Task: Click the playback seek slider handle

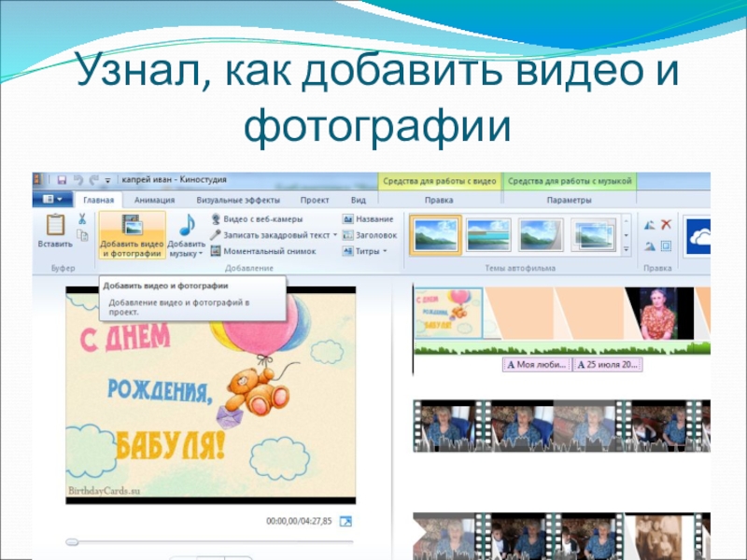Action: (x=72, y=542)
